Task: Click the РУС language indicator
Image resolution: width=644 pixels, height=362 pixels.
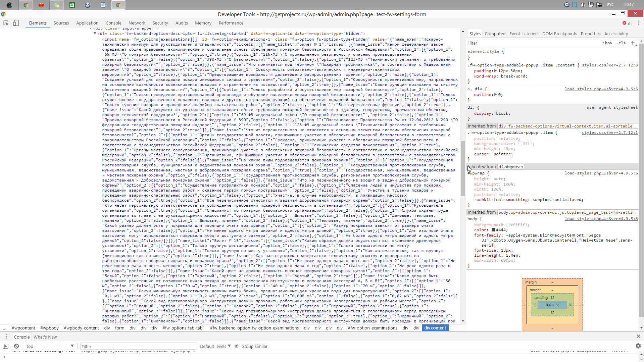Action: 610,5
